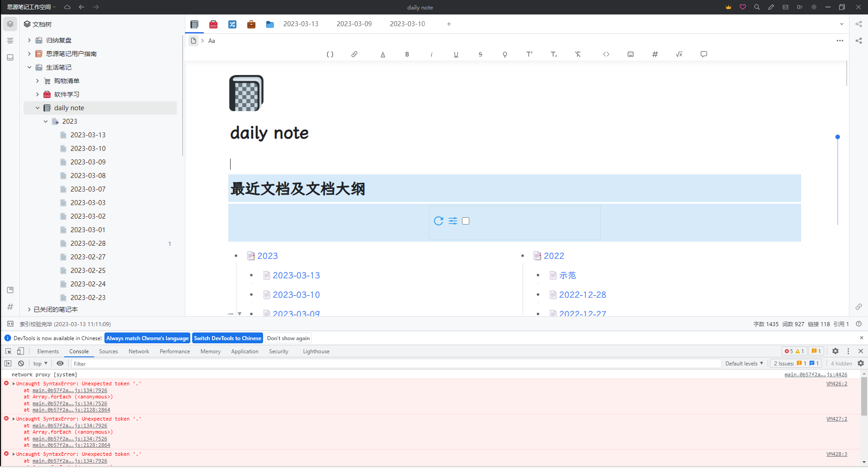Viewport: 868px width, 468px height.
Task: Open the 2022-12-28 document link
Action: pyautogui.click(x=582, y=295)
